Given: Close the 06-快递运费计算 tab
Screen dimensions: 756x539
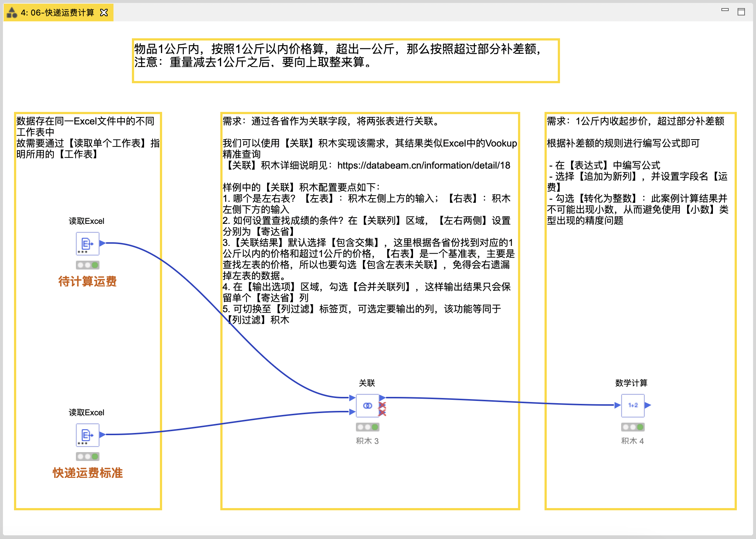Looking at the screenshot, I should tap(104, 13).
